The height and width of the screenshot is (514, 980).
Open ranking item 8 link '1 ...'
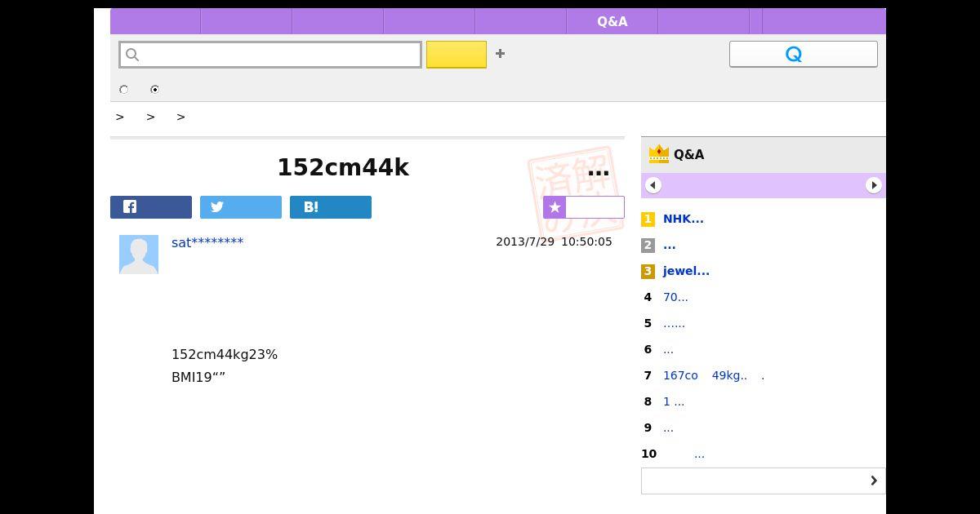pyautogui.click(x=674, y=401)
